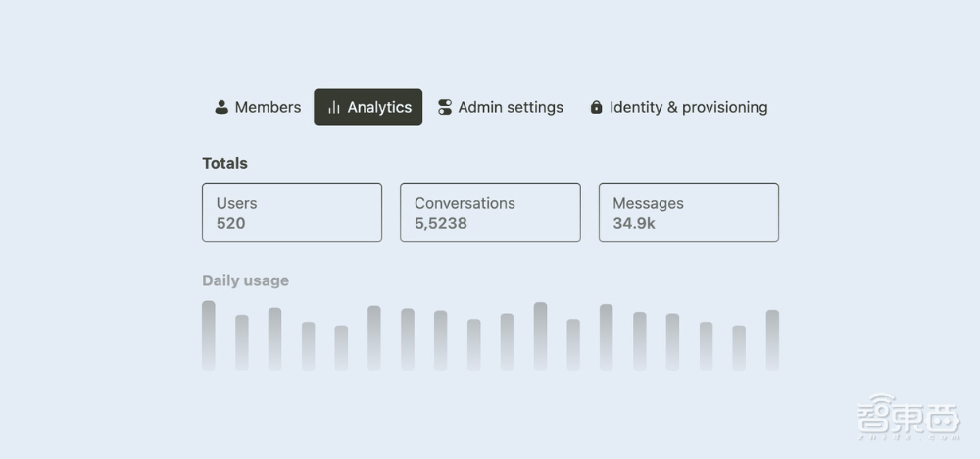Viewport: 980px width, 459px height.
Task: Click the second bar in Daily usage chart
Action: pyautogui.click(x=242, y=342)
